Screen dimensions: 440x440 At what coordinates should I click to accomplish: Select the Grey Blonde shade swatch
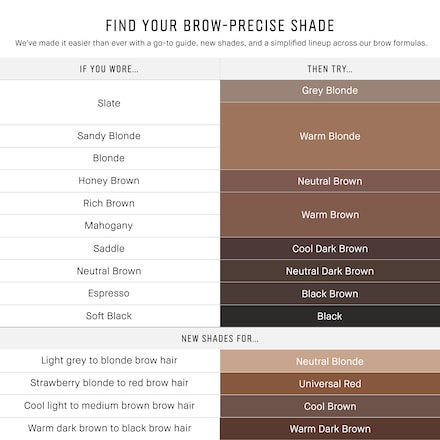point(330,91)
